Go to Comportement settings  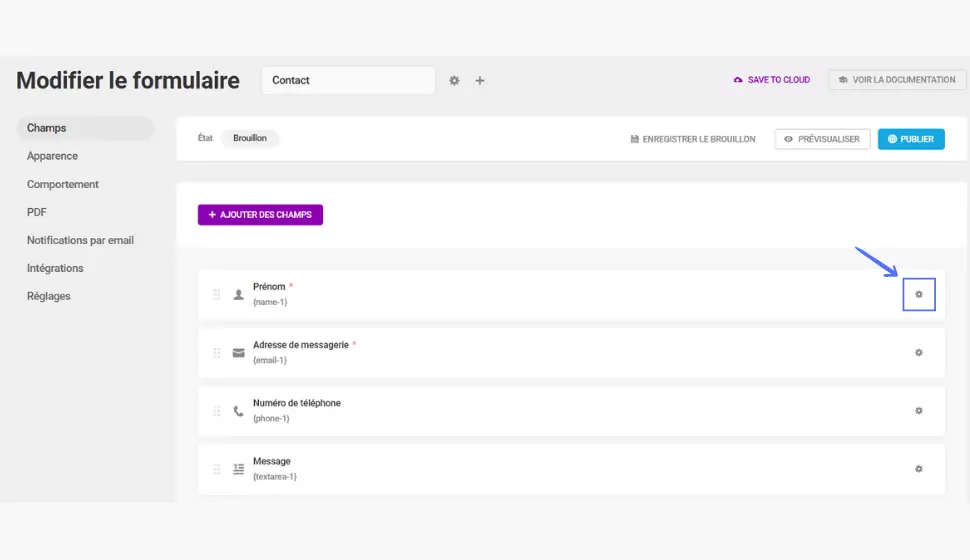(x=62, y=184)
